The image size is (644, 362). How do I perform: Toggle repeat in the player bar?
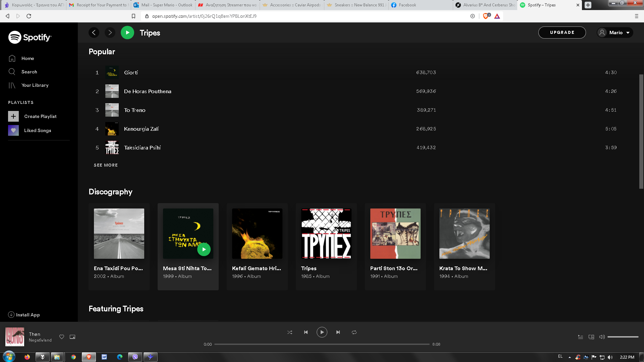[354, 332]
